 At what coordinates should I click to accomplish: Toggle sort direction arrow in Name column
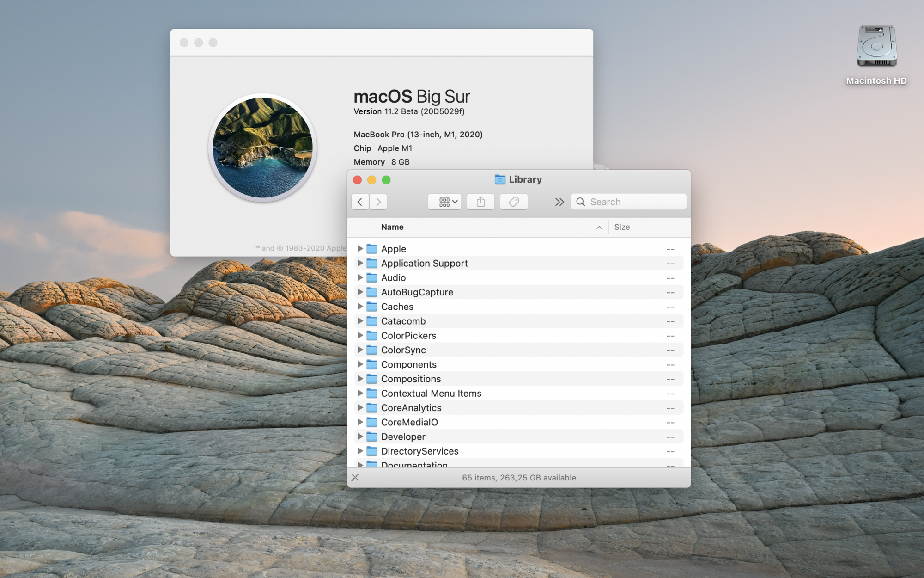(x=599, y=227)
